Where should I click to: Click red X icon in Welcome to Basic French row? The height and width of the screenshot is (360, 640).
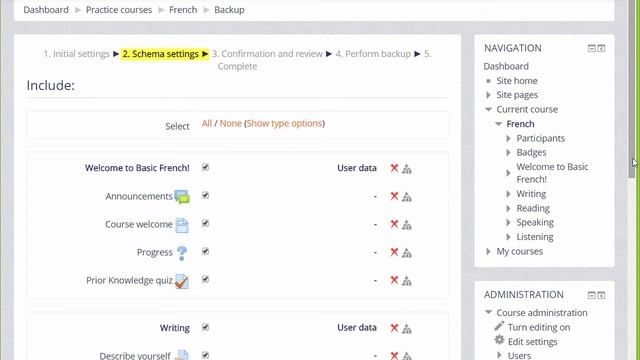(x=394, y=168)
